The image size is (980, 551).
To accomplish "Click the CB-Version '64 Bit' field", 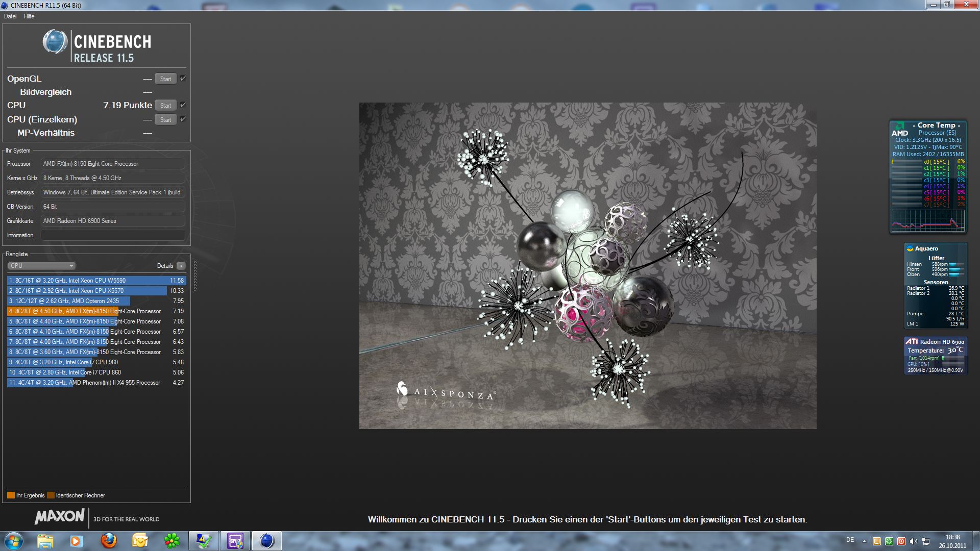I will [113, 207].
